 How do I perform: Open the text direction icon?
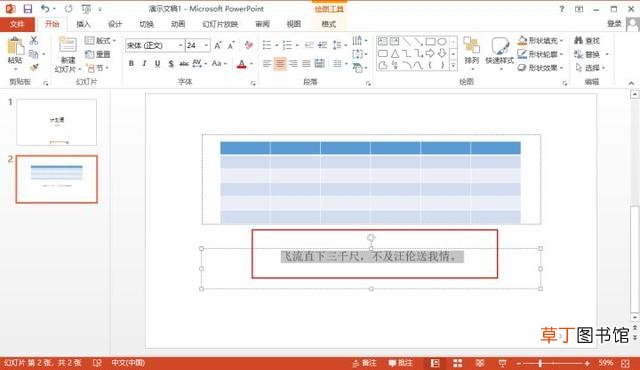click(x=358, y=40)
